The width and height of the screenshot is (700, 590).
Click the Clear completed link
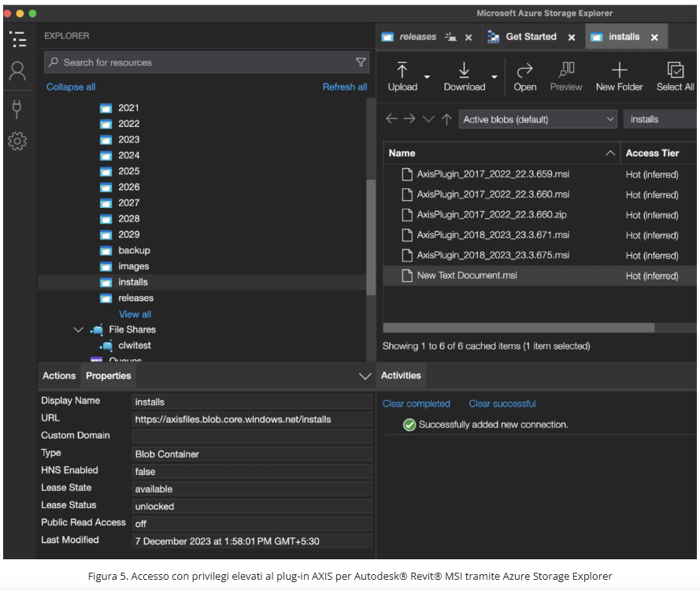[416, 404]
